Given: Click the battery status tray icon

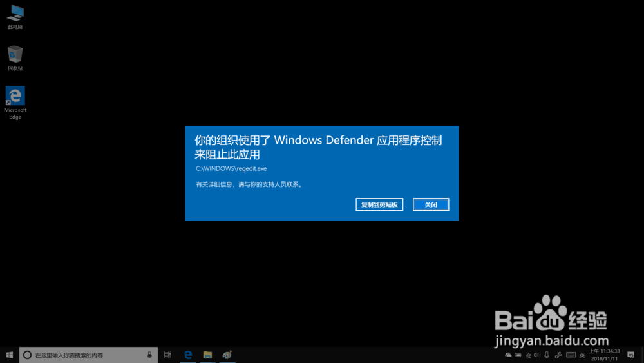Looking at the screenshot, I should tap(518, 355).
